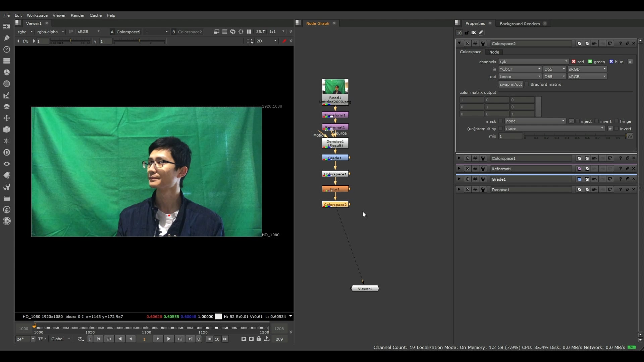Uncheck the blue channel in Colorspace2 properties
644x362 pixels.
(x=611, y=62)
